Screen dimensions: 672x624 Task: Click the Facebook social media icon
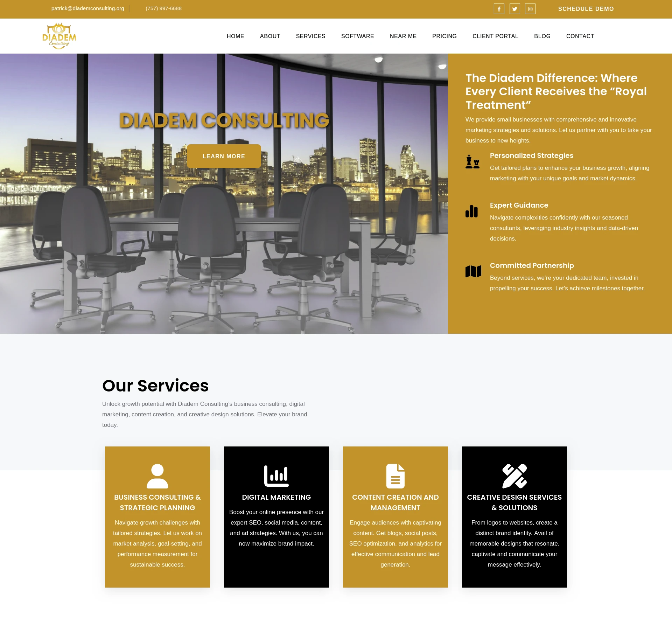tap(498, 9)
